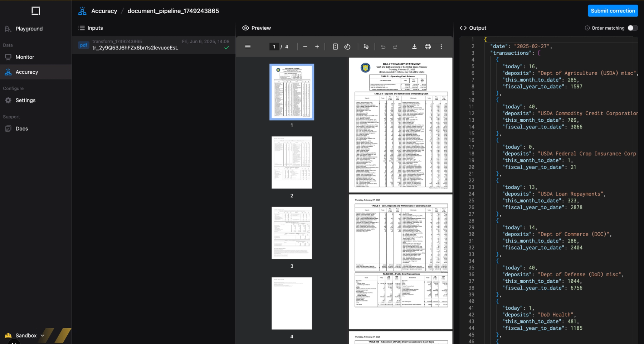Select page 4 thumbnail
This screenshot has height=344, width=644.
292,304
